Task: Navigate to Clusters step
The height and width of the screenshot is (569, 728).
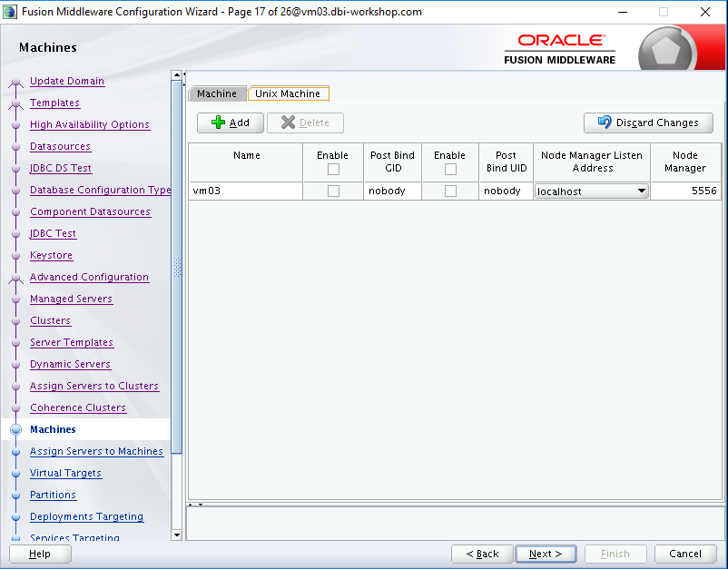Action: pos(50,320)
